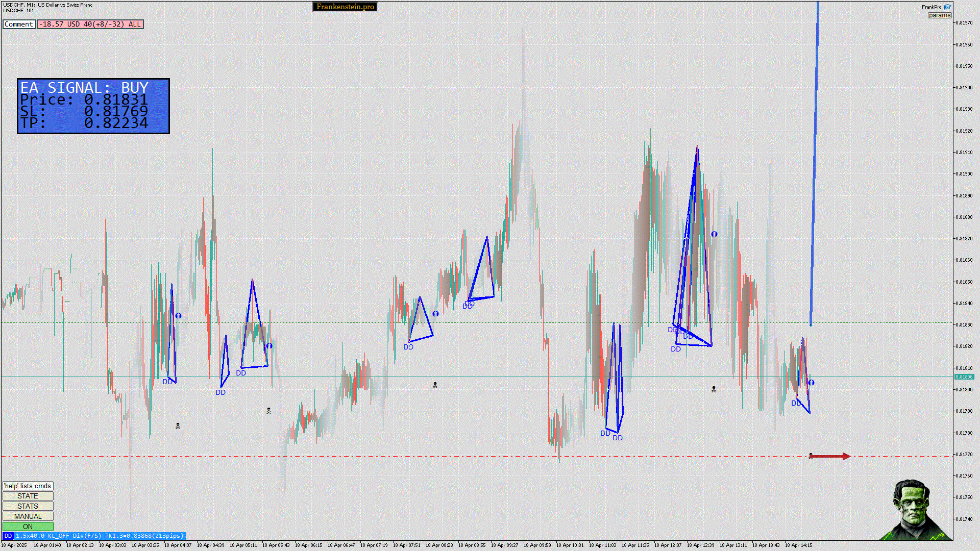Click the blue DD badge in status strip
Image resolution: width=980 pixels, height=551 pixels.
click(x=8, y=536)
